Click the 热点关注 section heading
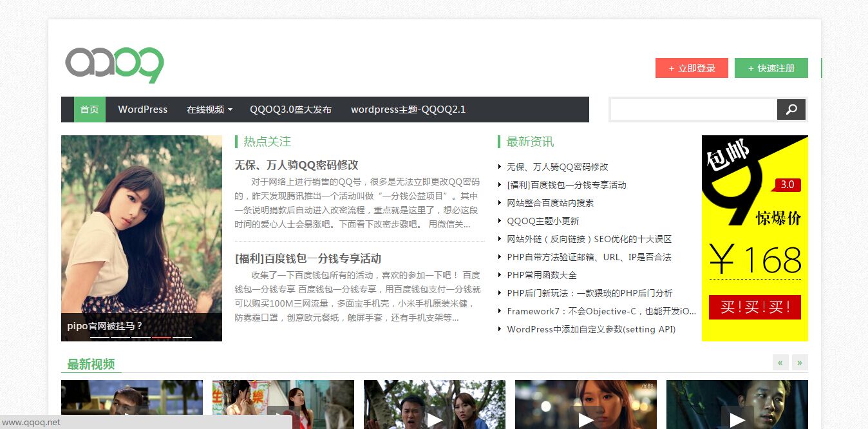 pos(267,142)
